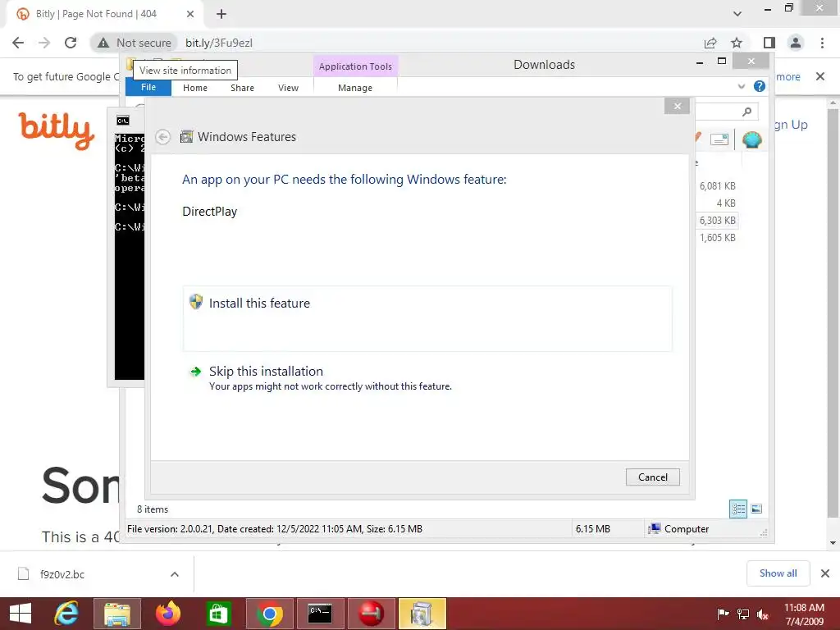Open Explorer help question-mark icon

[759, 86]
